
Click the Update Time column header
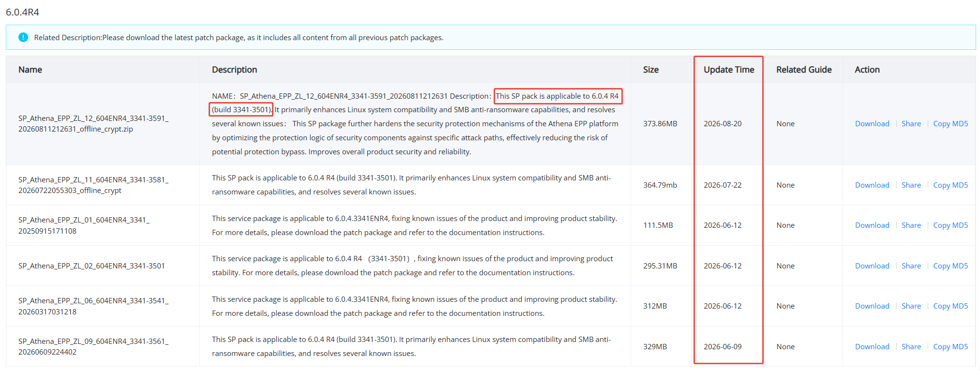[729, 70]
